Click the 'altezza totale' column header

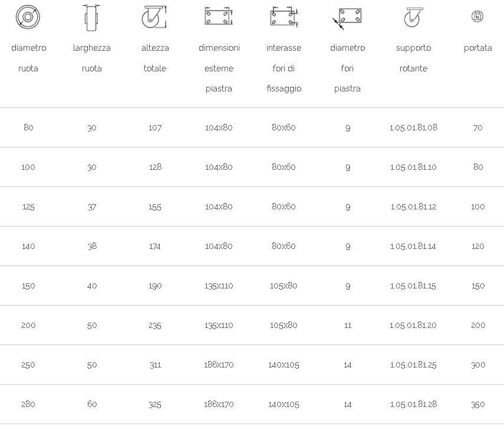154,58
